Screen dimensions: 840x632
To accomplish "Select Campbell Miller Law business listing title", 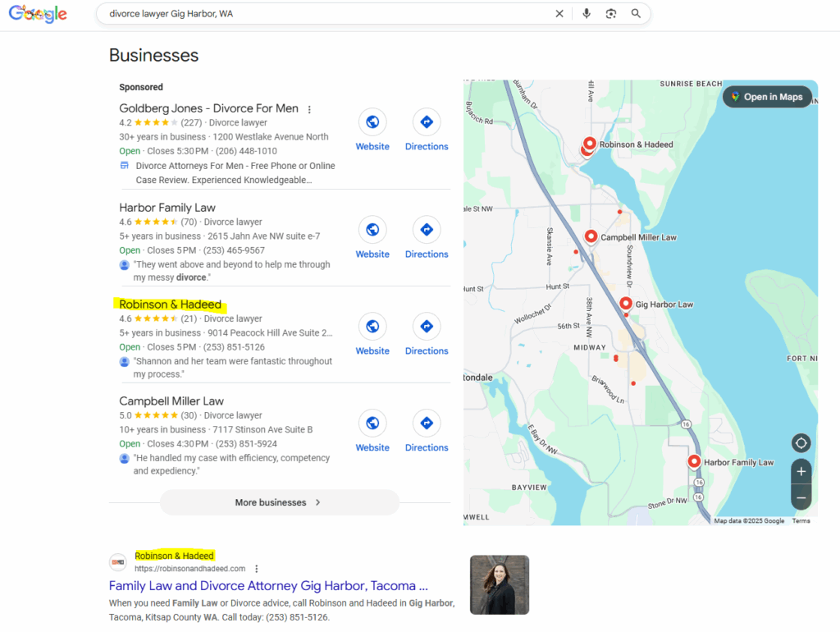I will pyautogui.click(x=171, y=401).
